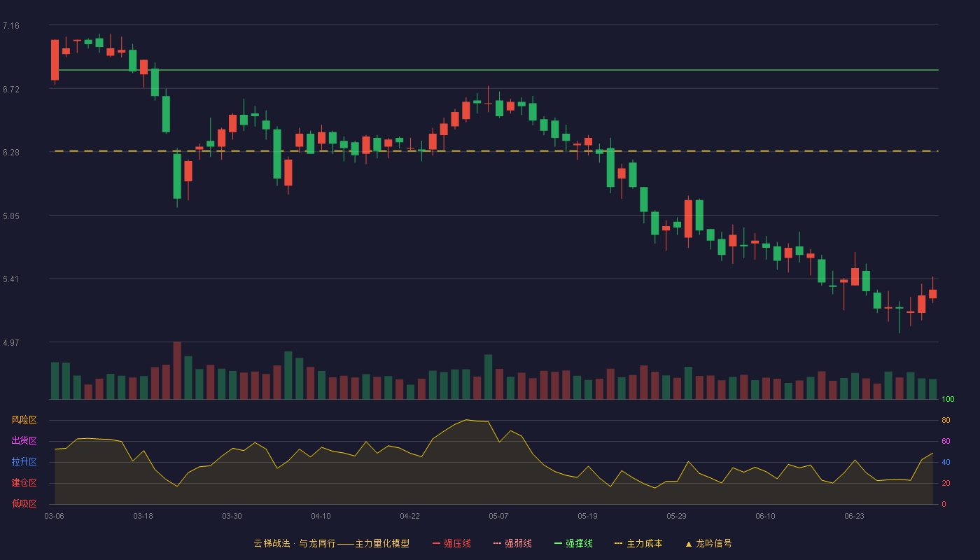Click the 风险区 zone label

(x=24, y=420)
